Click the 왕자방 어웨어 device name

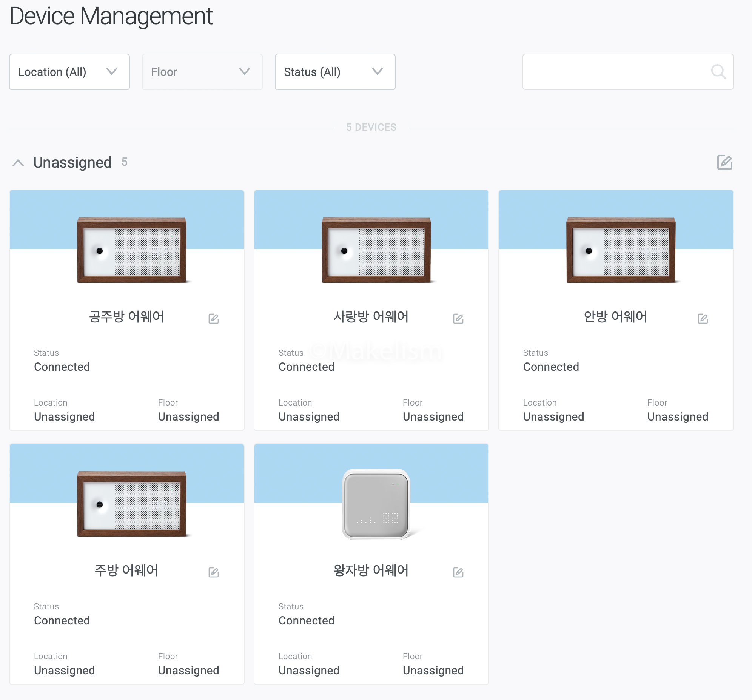[x=371, y=570]
